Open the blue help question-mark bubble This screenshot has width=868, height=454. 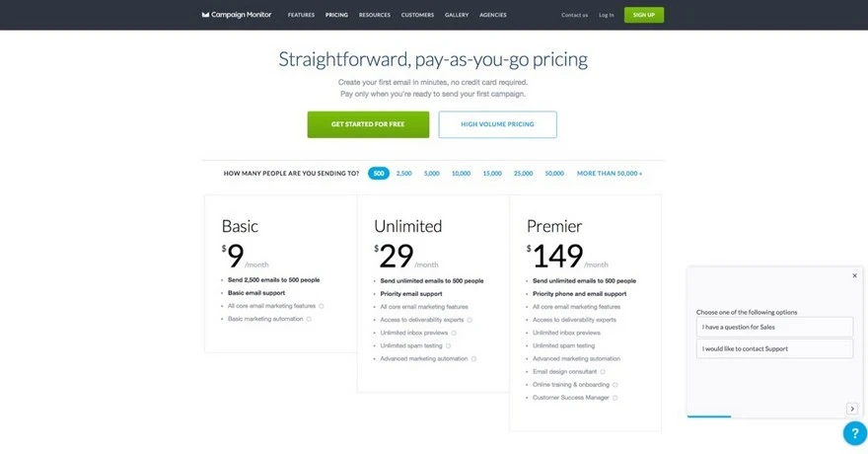[x=853, y=432]
